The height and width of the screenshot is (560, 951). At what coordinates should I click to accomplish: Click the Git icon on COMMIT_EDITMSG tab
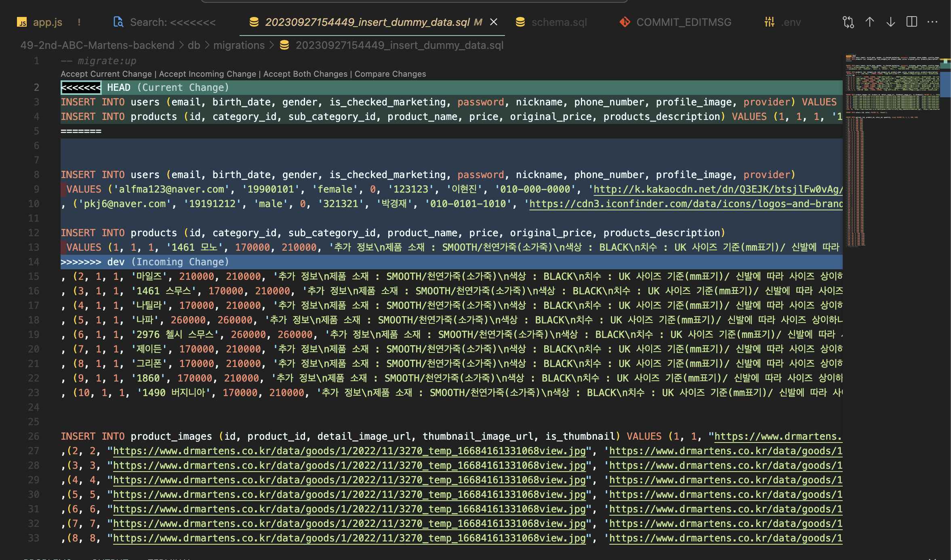click(x=625, y=22)
